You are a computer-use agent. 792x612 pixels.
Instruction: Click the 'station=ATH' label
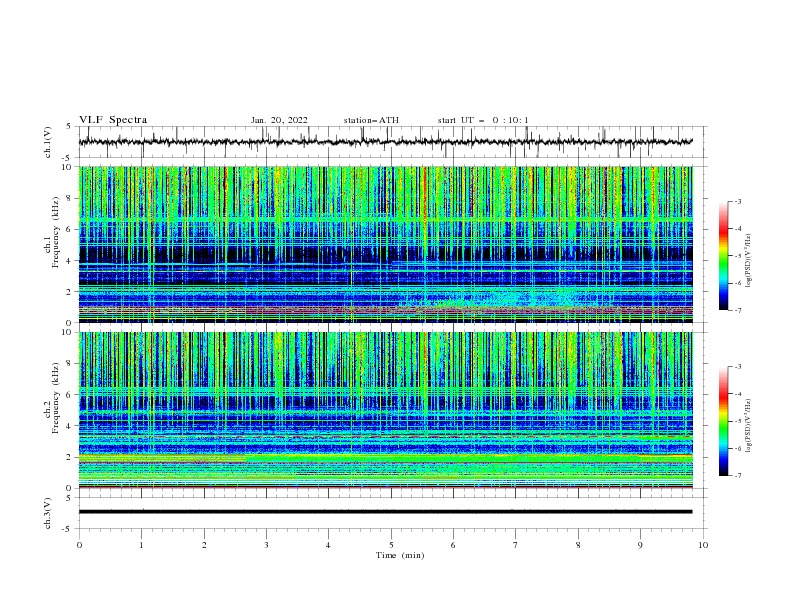point(371,120)
